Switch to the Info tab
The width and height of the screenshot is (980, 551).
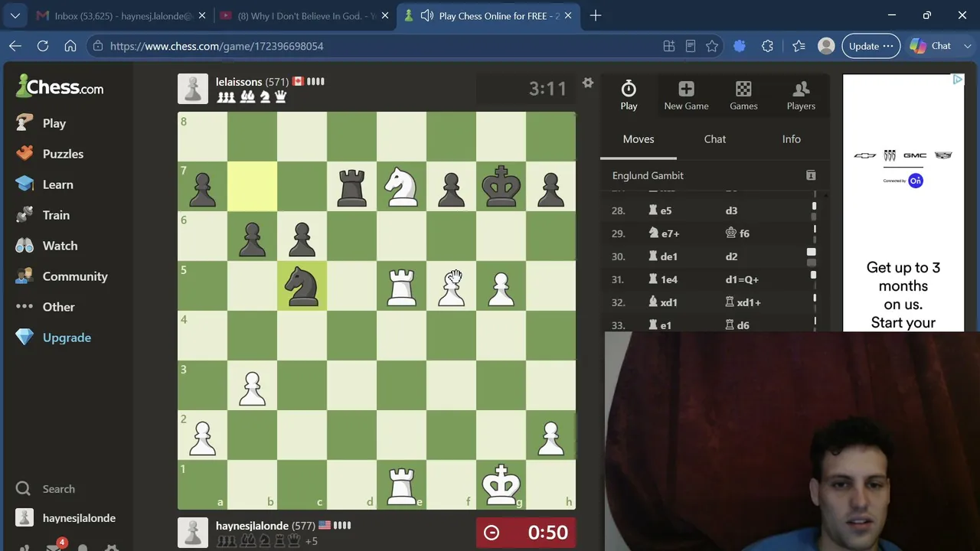792,139
